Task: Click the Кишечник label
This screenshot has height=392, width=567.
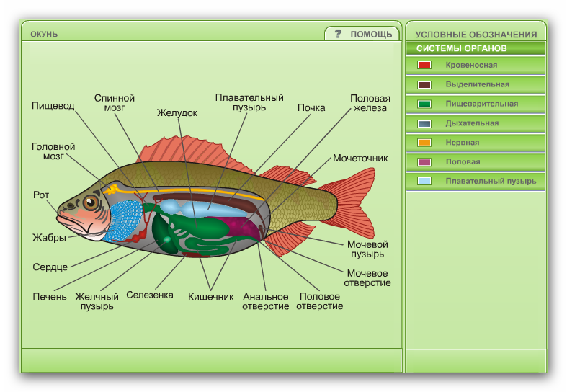Action: click(210, 297)
